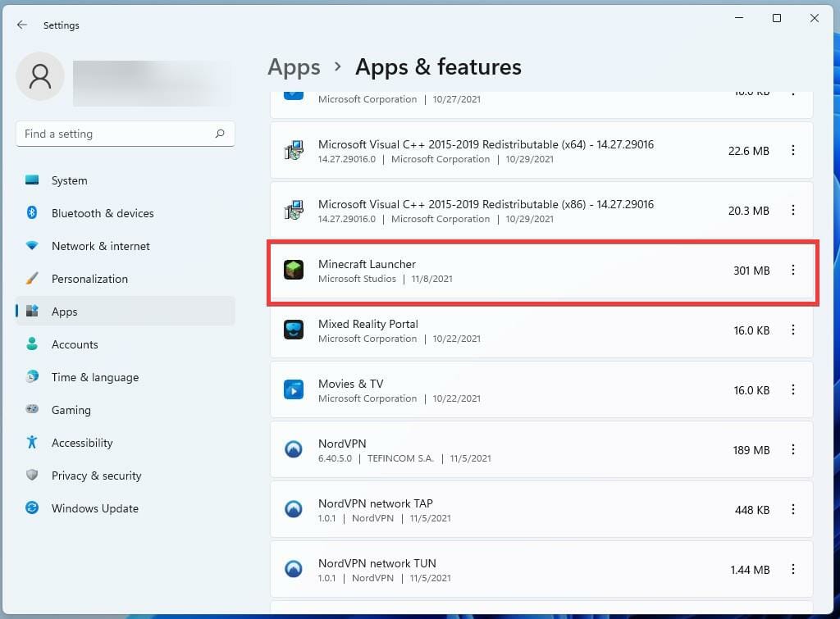The image size is (840, 619).
Task: Click the Apps & features heading
Action: coord(438,67)
